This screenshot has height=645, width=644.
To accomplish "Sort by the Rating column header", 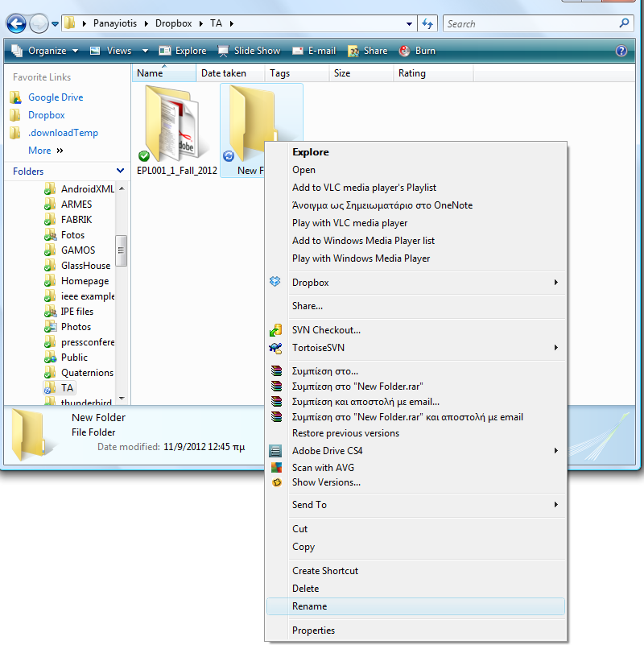I will [433, 73].
